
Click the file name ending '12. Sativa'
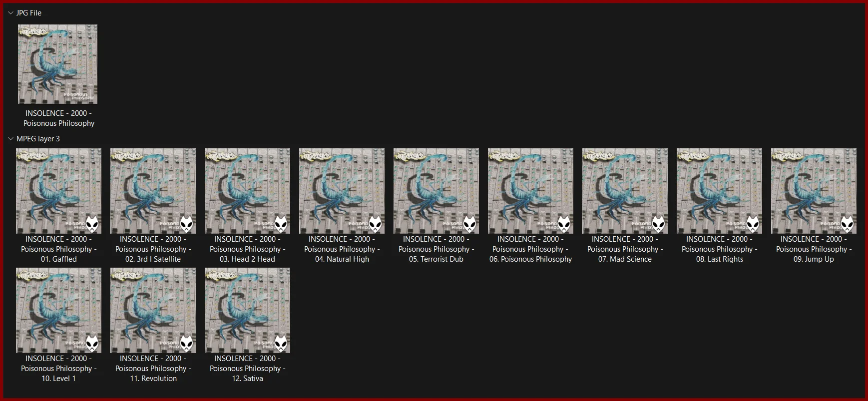(x=248, y=369)
